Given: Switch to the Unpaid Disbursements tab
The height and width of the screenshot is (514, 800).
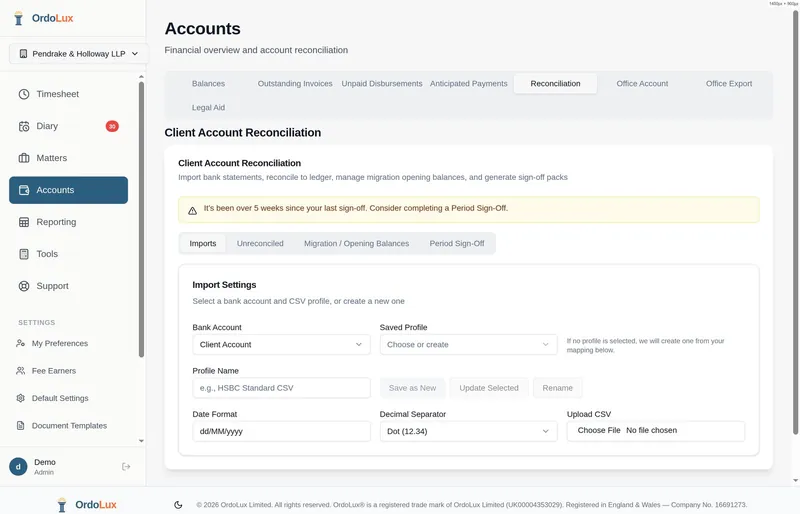Looking at the screenshot, I should [x=382, y=84].
